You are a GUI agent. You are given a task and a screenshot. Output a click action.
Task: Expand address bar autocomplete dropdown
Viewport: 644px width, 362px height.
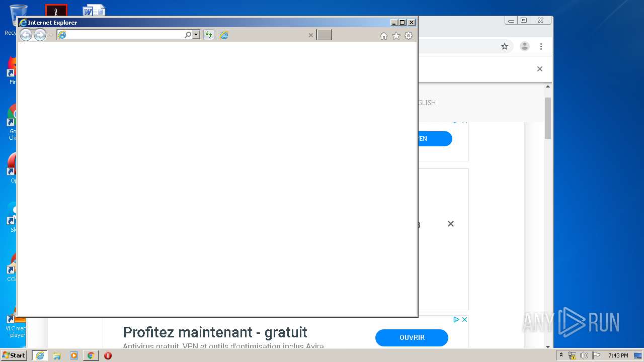click(x=196, y=35)
